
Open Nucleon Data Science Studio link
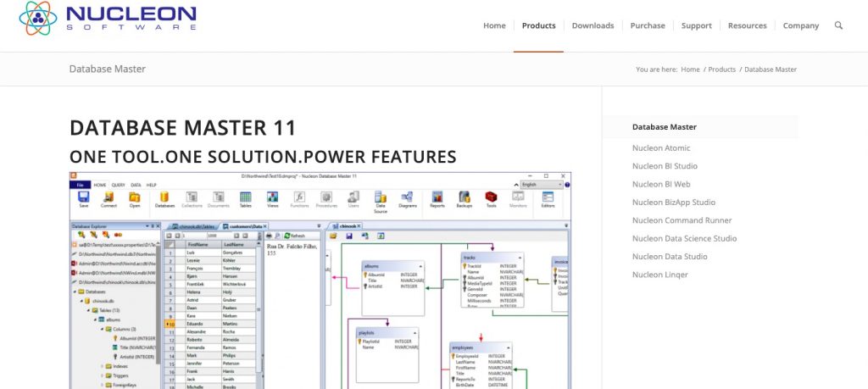[684, 238]
